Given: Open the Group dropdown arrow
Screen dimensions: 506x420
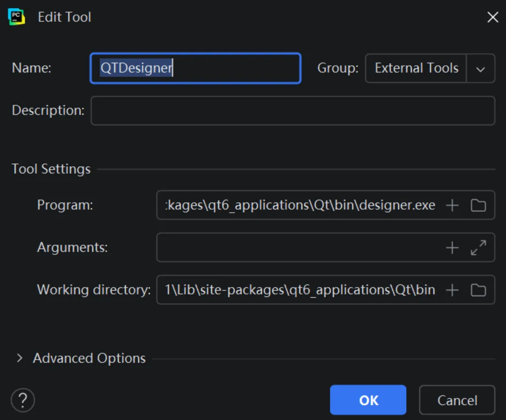Looking at the screenshot, I should (481, 69).
